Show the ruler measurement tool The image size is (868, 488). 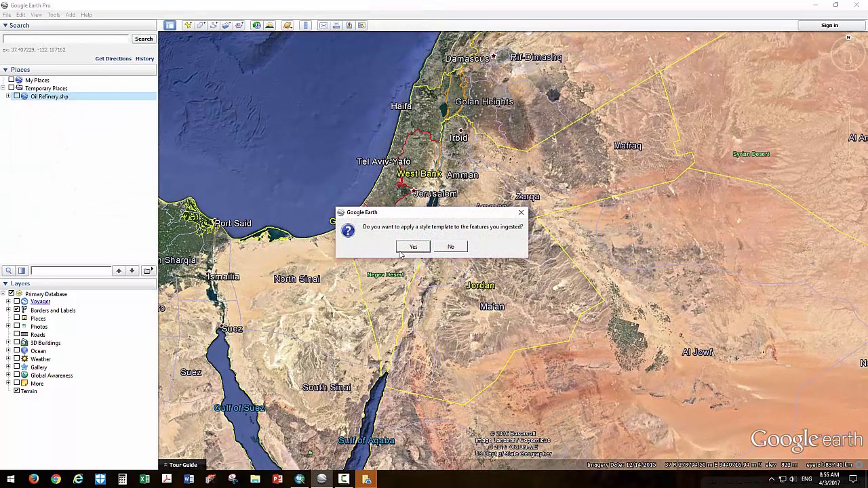(x=306, y=26)
